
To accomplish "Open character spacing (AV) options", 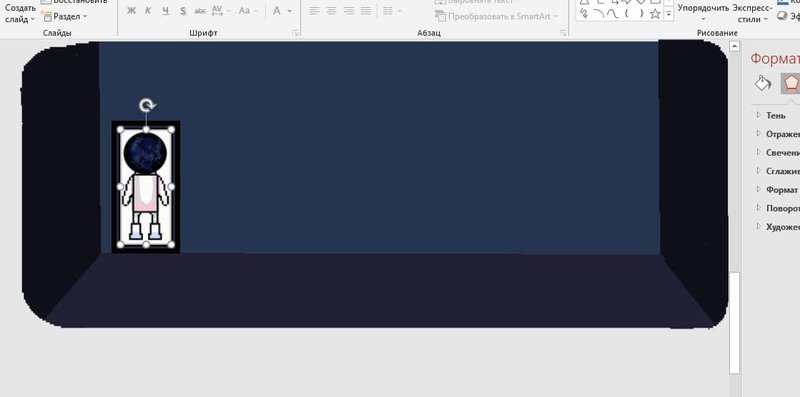I will [x=220, y=11].
